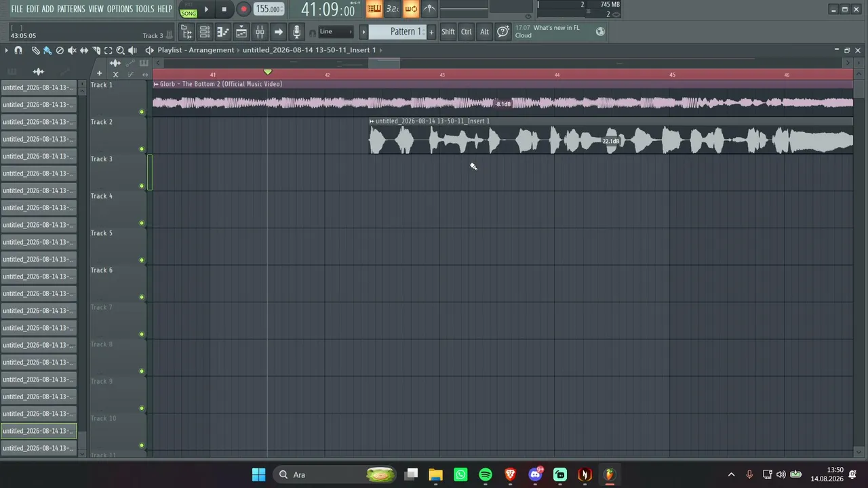Open WhatsApp from the taskbar
Viewport: 868px width, 488px height.
tap(460, 474)
